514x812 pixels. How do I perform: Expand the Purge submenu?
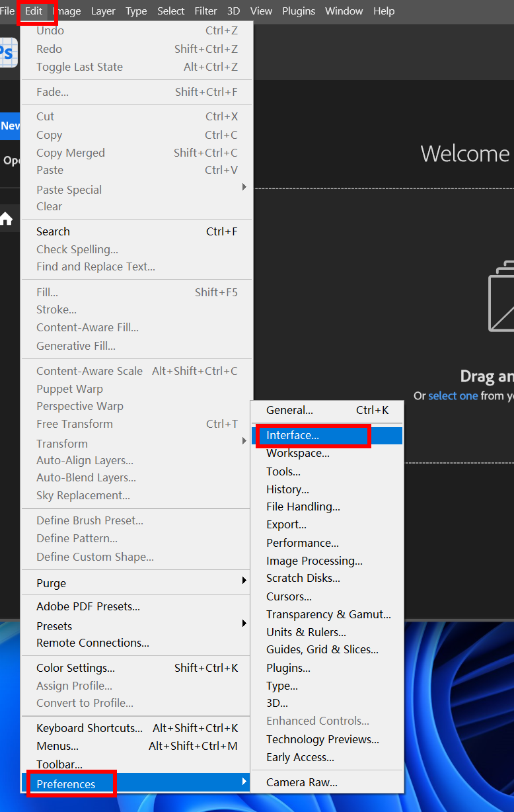pyautogui.click(x=244, y=581)
